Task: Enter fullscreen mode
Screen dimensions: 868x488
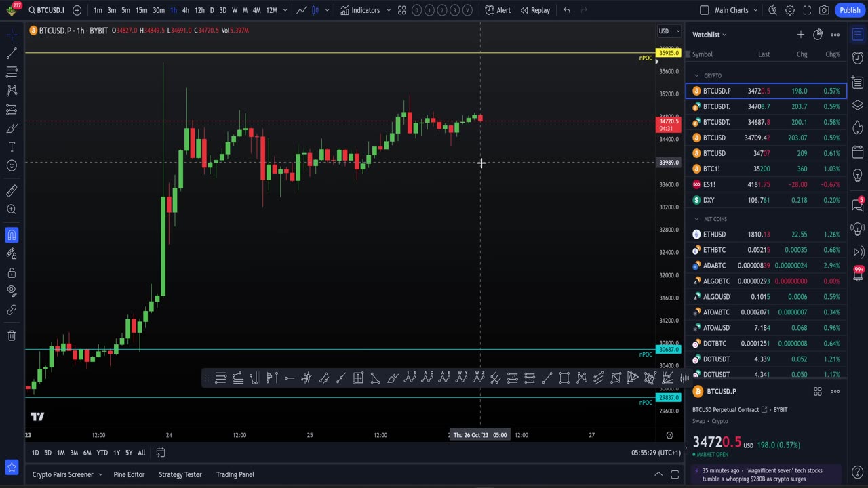Action: coord(807,10)
